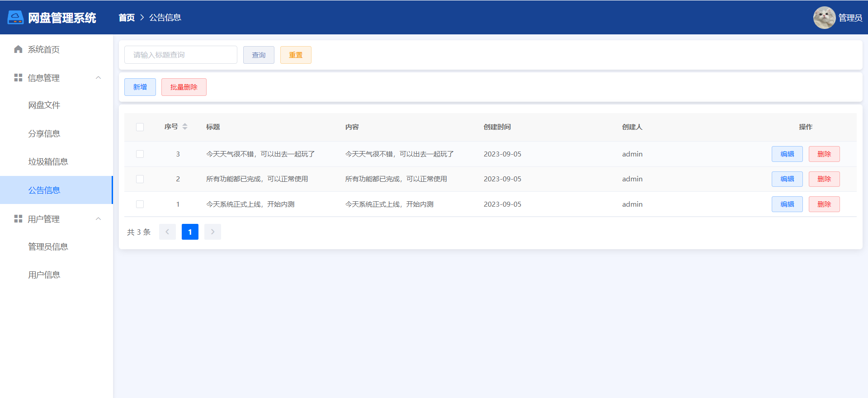
Task: Click the 管理员 username in header
Action: pos(850,18)
